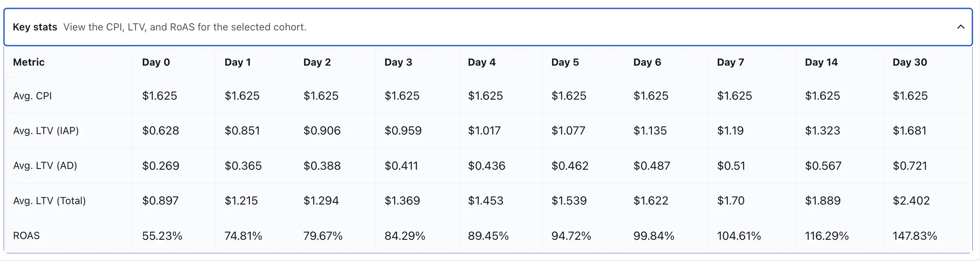Select the Day 14 column header
Screen dimensions: 980x261
[x=820, y=62]
